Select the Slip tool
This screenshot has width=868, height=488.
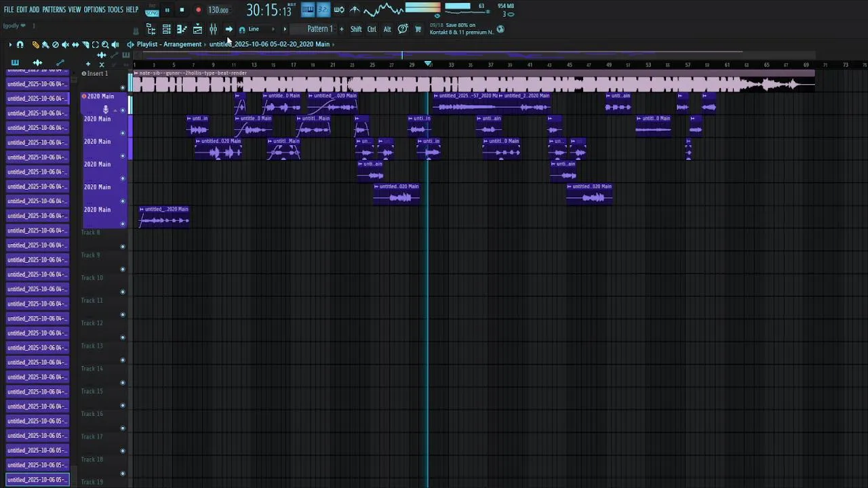click(75, 45)
